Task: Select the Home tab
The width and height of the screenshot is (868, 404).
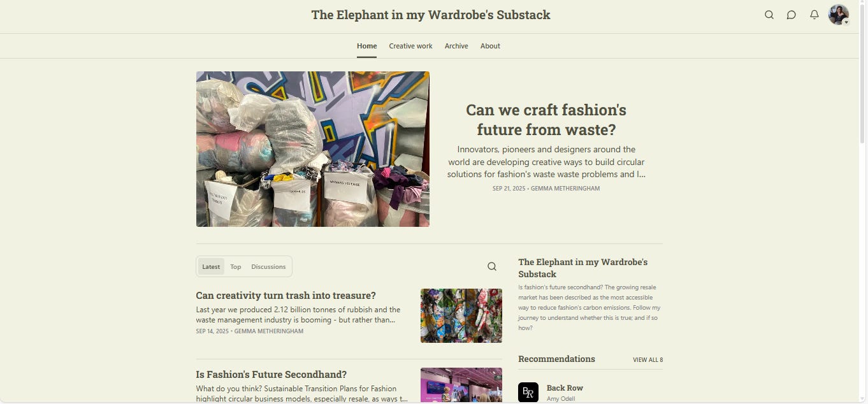Action: [x=366, y=46]
